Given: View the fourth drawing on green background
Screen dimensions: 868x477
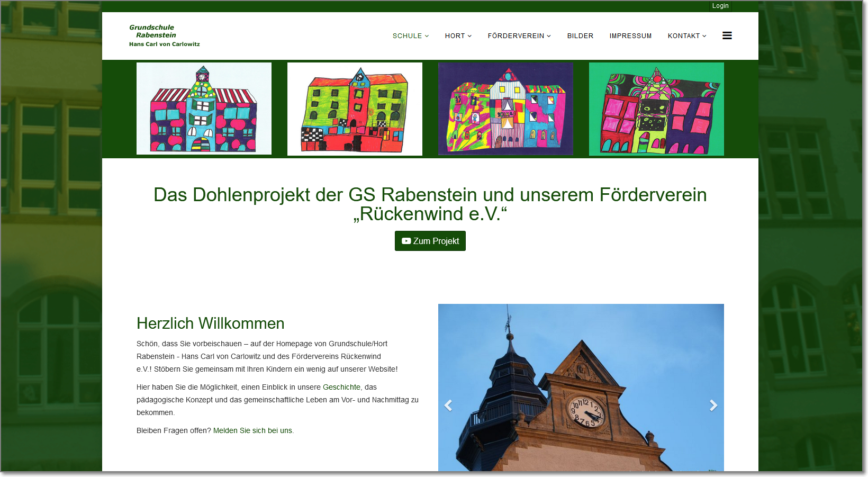Looking at the screenshot, I should pyautogui.click(x=656, y=109).
